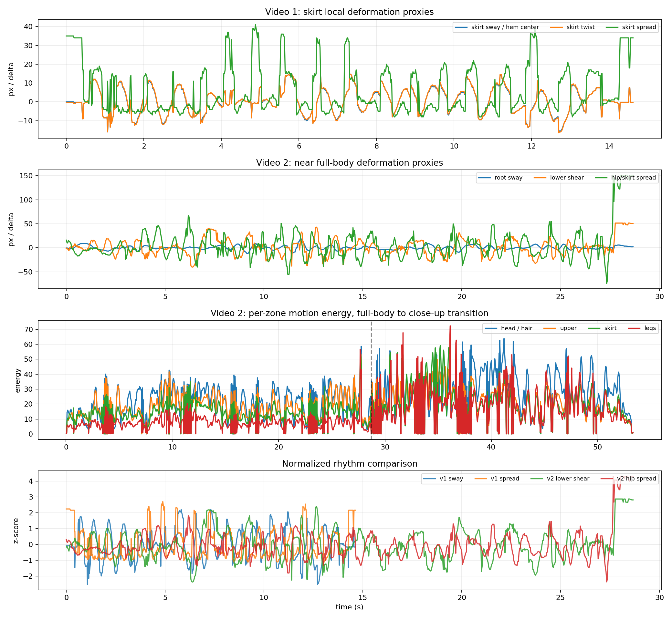The height and width of the screenshot is (620, 672).
Task: Click the dashed transition line in the energy plot
Action: click(x=371, y=380)
